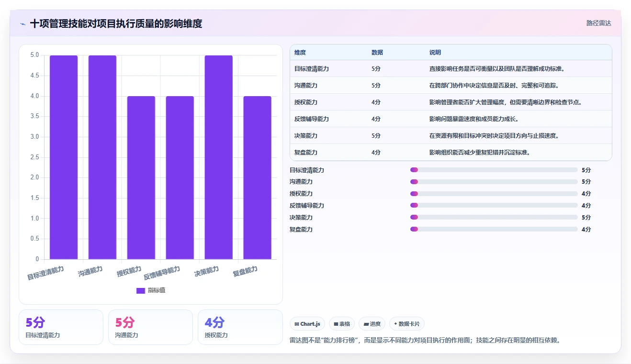Click the 2.5 y-axis label
Image resolution: width=631 pixels, height=364 pixels.
(34, 157)
